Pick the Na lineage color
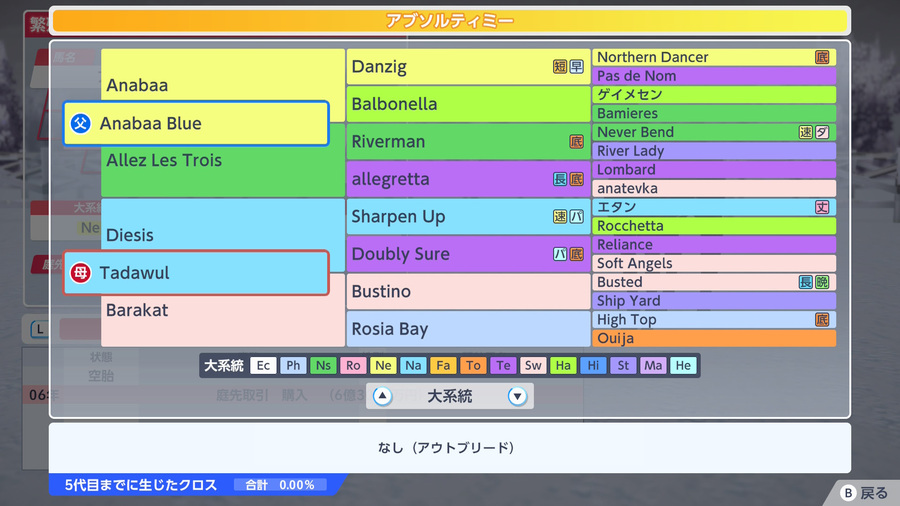The width and height of the screenshot is (900, 506). coord(413,365)
